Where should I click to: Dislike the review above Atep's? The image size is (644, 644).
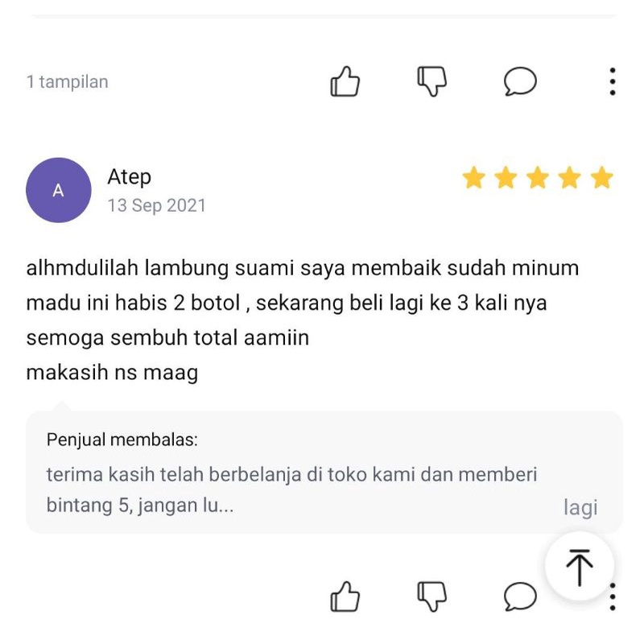point(431,81)
